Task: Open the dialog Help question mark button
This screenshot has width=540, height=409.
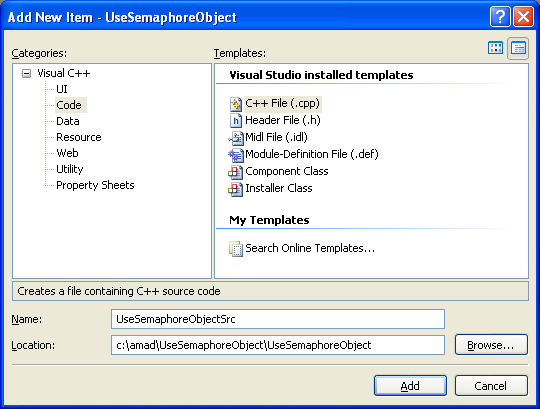Action: pyautogui.click(x=500, y=17)
